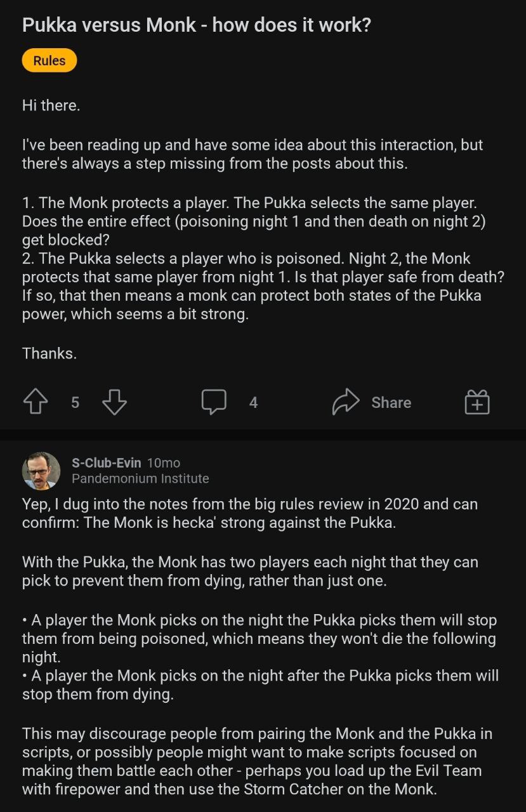Select the comment's opening "Yep, I dug" paragraph
Image resolution: width=526 pixels, height=812 pixels.
(x=249, y=514)
